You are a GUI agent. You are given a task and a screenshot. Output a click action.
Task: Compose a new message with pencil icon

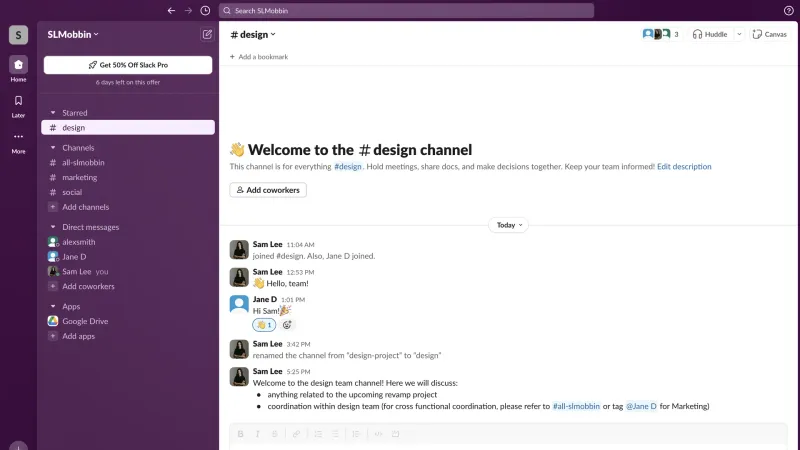tap(207, 34)
